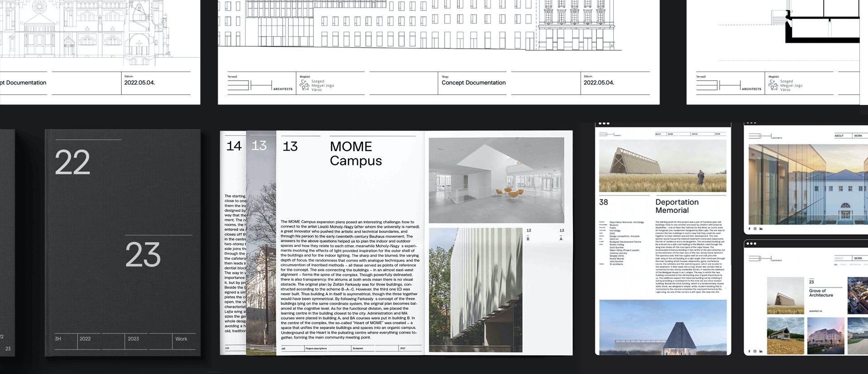Open WORK above the glass building photo

tap(858, 136)
